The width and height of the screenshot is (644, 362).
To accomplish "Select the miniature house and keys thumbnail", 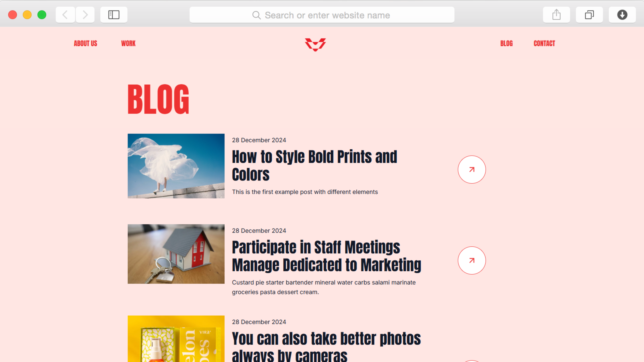I will [176, 254].
